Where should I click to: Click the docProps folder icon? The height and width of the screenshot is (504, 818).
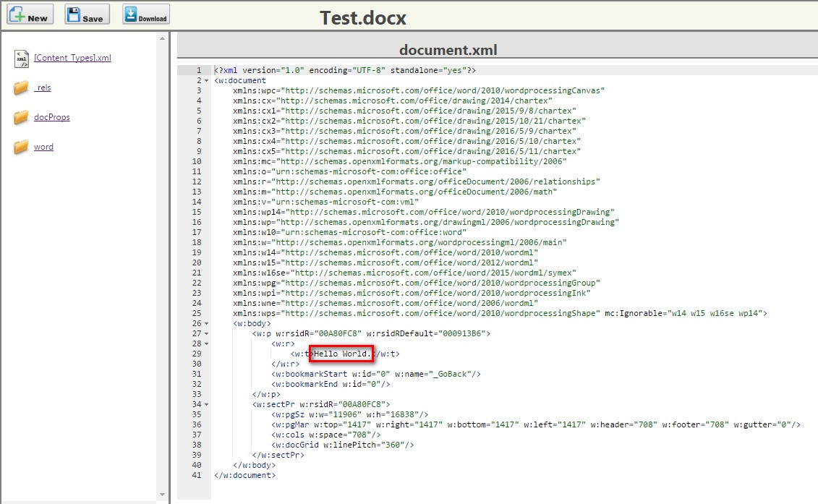point(21,118)
